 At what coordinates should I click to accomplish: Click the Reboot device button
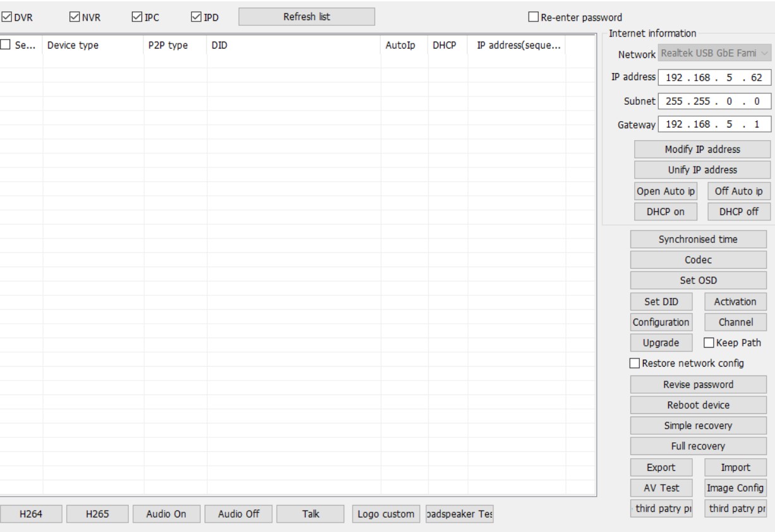pos(698,405)
